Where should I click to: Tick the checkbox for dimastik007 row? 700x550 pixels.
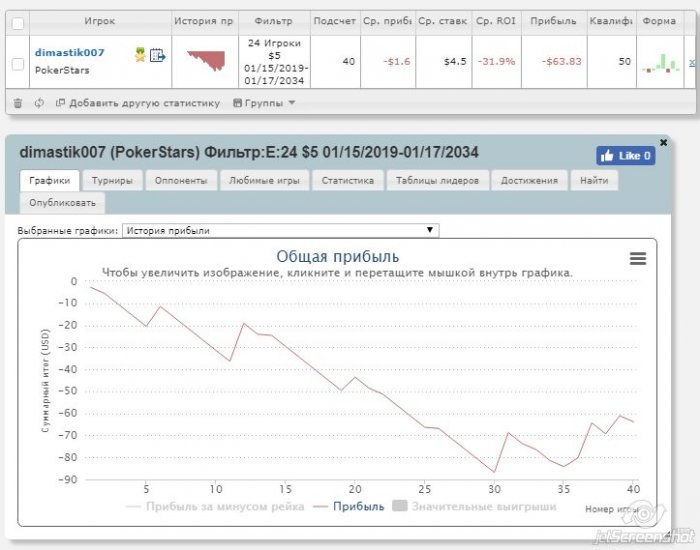coord(18,64)
